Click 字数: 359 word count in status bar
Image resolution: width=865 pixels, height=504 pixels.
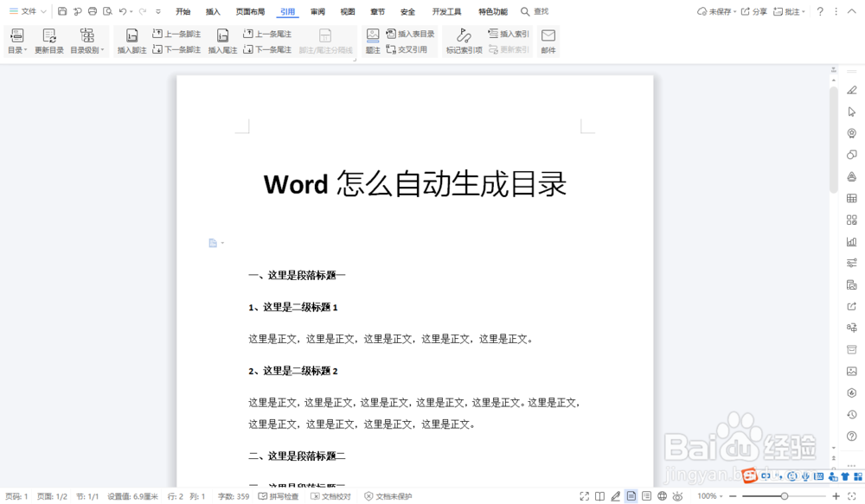pyautogui.click(x=234, y=496)
